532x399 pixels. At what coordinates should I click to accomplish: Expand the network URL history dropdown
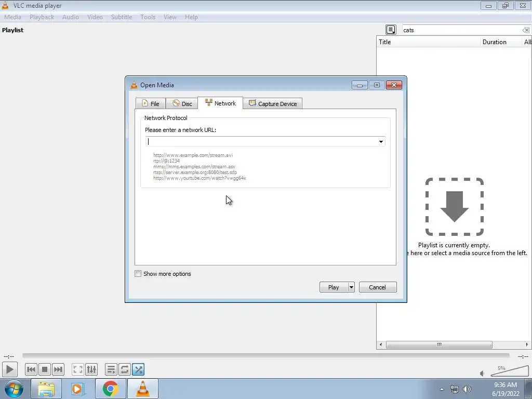coord(381,141)
